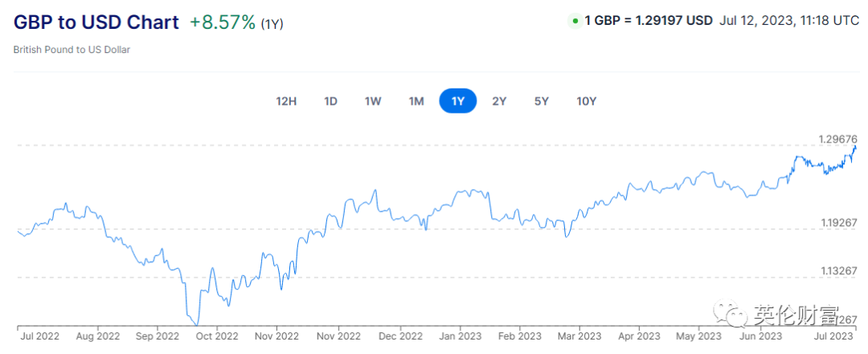868x354 pixels.
Task: Click the highlighted 1Y range button
Action: 457,101
